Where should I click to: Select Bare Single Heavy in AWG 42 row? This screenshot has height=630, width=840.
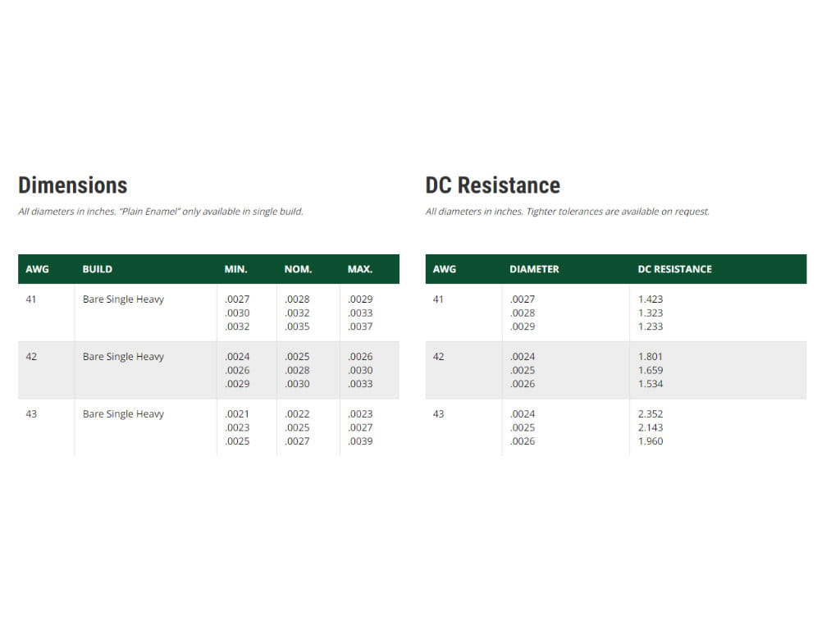coord(123,357)
